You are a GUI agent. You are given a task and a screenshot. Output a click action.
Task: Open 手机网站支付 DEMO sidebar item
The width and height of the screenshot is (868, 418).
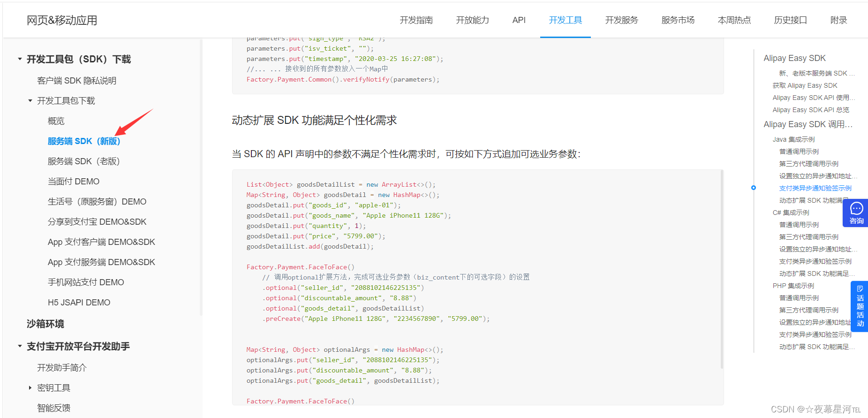pos(86,282)
